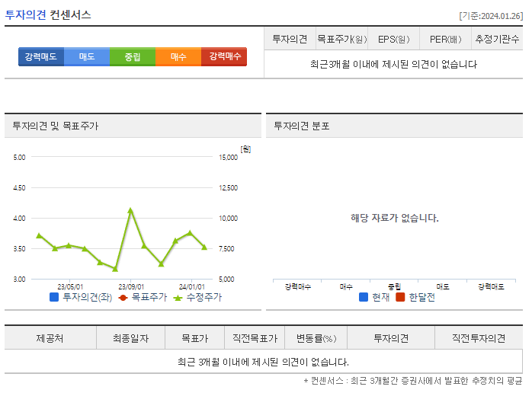Select the 매도 light-blue rating segment
This screenshot has height=393, width=532.
pos(87,56)
